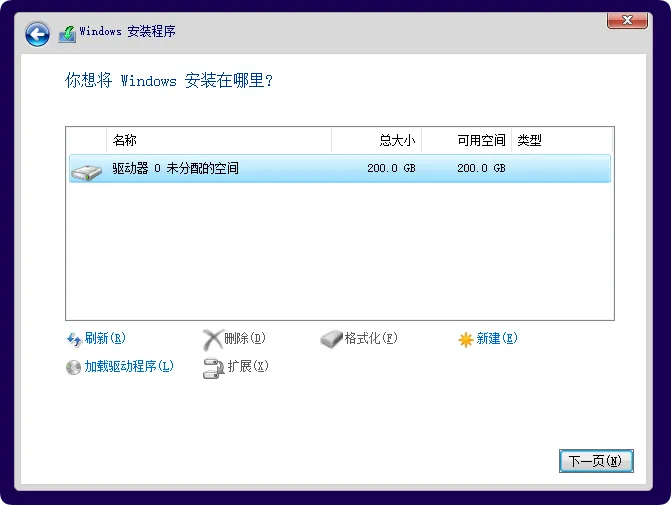The image size is (671, 505).
Task: Open 加载驱动程序(L) link
Action: click(x=129, y=366)
